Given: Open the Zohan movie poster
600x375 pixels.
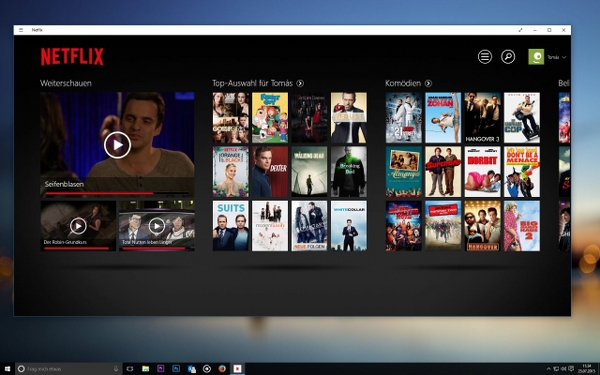Looking at the screenshot, I should point(443,117).
